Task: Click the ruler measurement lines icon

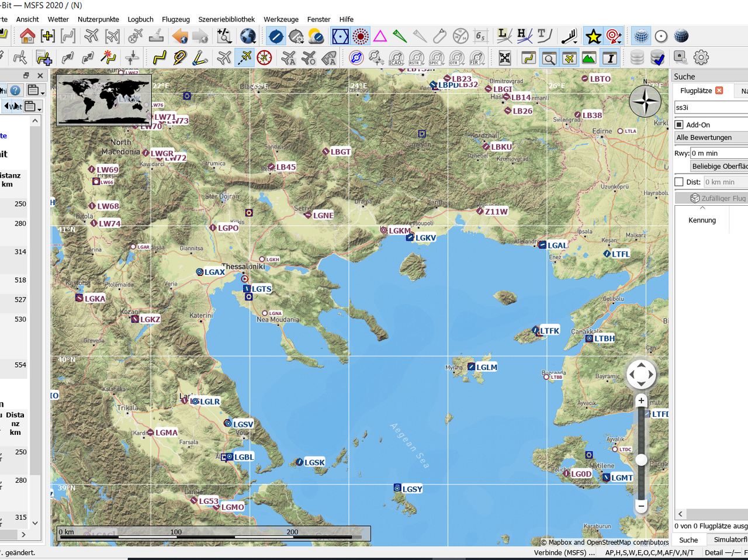Action: [200, 57]
